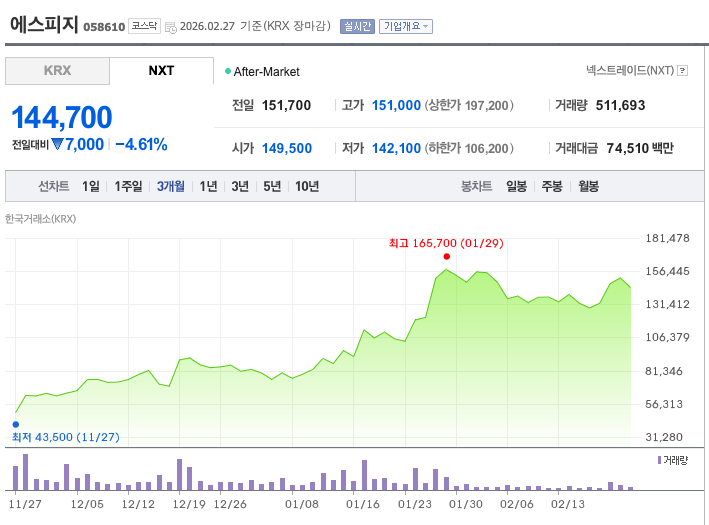Click the purple 거래량 legend marker
This screenshot has height=525, width=709.
[659, 460]
